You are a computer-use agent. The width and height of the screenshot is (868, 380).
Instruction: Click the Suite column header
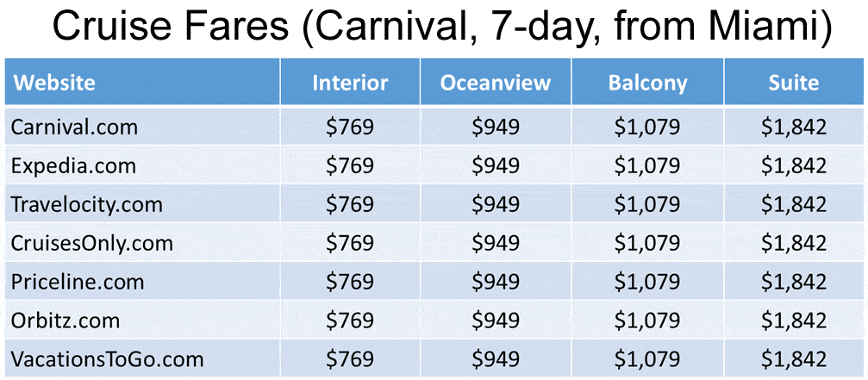pos(793,83)
